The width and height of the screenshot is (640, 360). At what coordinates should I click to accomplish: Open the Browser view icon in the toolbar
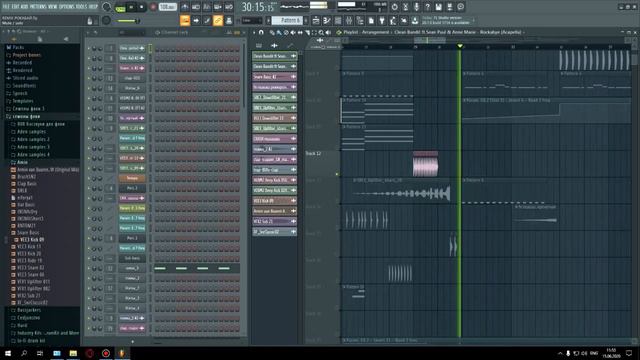(360, 20)
